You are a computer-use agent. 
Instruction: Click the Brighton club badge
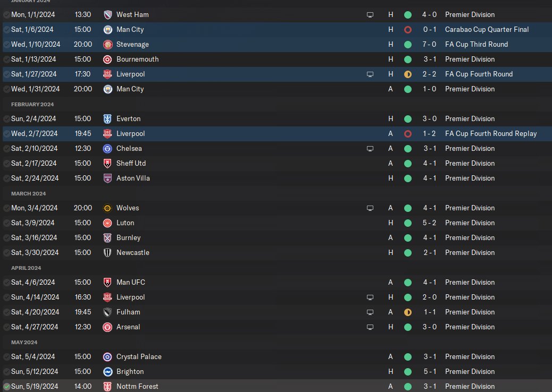point(107,372)
